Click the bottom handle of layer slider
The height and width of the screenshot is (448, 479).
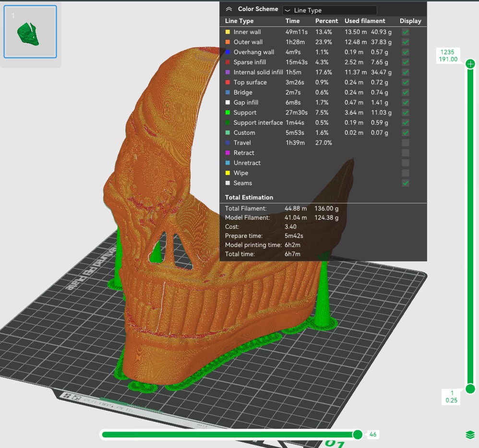click(x=470, y=389)
